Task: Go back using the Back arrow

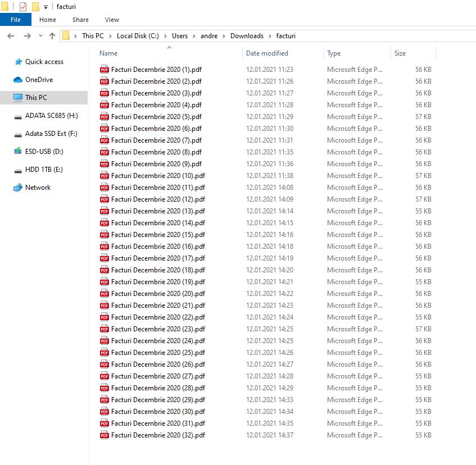Action: pyautogui.click(x=11, y=36)
